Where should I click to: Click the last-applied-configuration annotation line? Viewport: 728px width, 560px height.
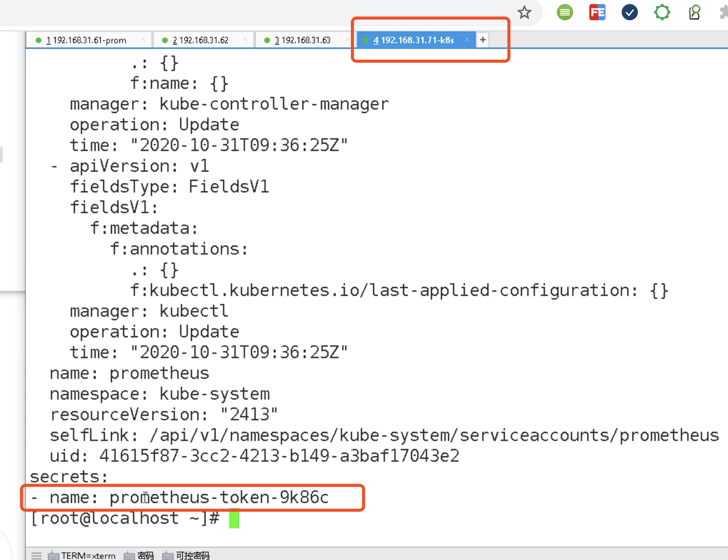click(399, 291)
